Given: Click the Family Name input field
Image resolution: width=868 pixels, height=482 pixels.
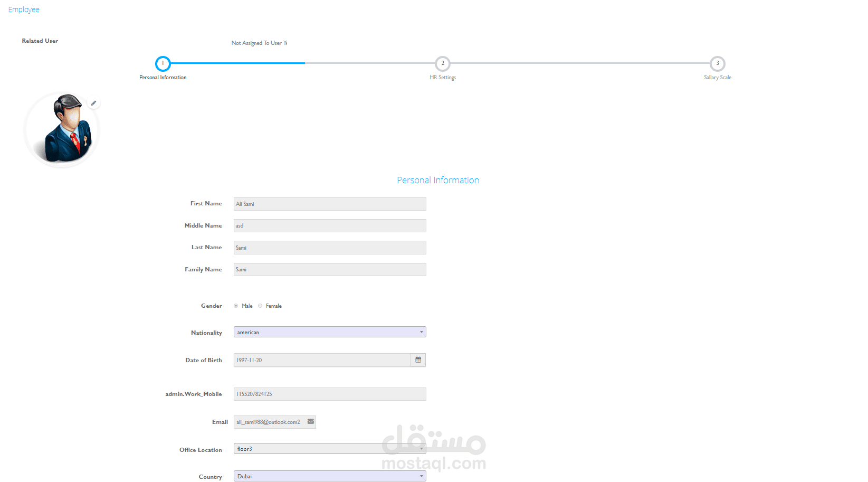Looking at the screenshot, I should (330, 269).
